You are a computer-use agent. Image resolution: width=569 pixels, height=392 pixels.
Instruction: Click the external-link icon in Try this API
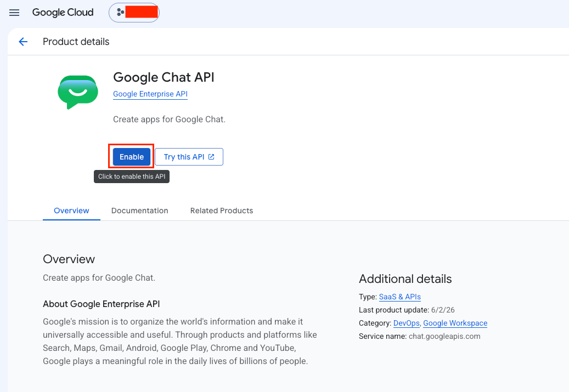pos(211,157)
